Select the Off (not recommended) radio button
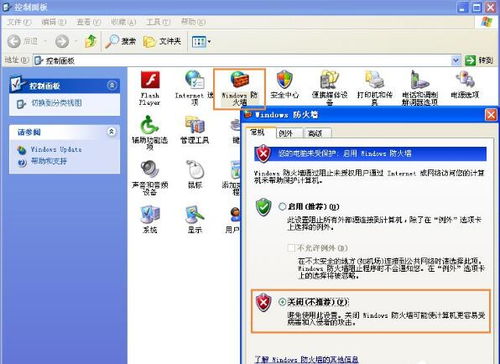500x364 pixels. 282,302
